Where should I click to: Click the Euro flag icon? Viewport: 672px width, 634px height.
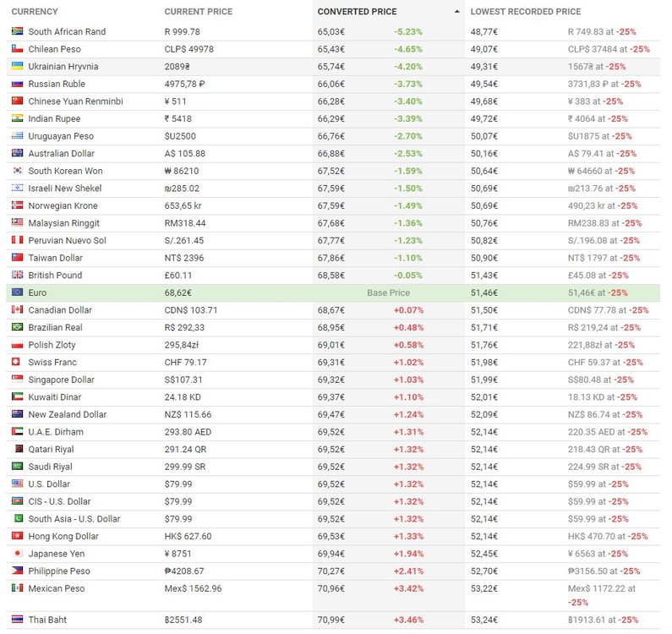[16, 292]
